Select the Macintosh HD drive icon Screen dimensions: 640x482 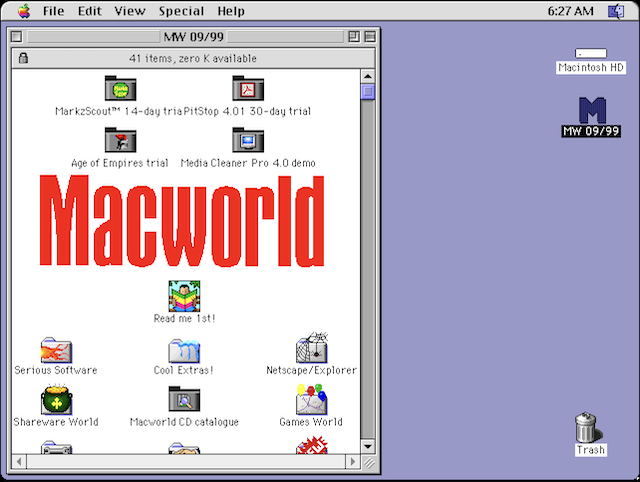591,53
